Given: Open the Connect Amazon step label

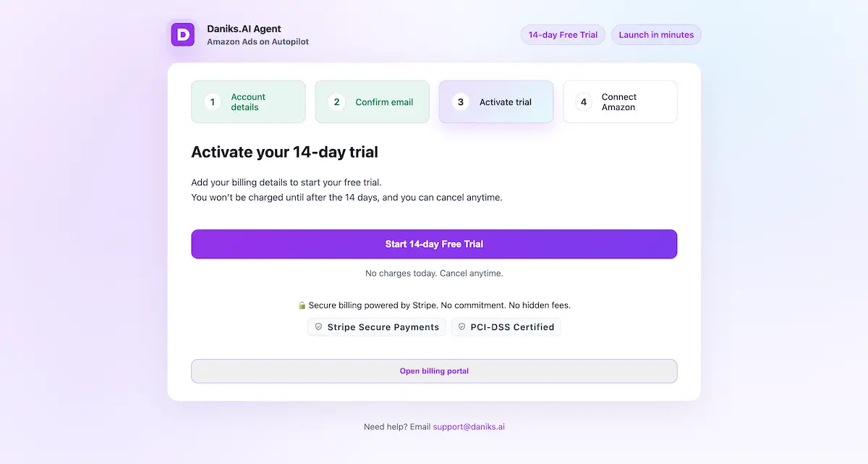Looking at the screenshot, I should pyautogui.click(x=618, y=102).
